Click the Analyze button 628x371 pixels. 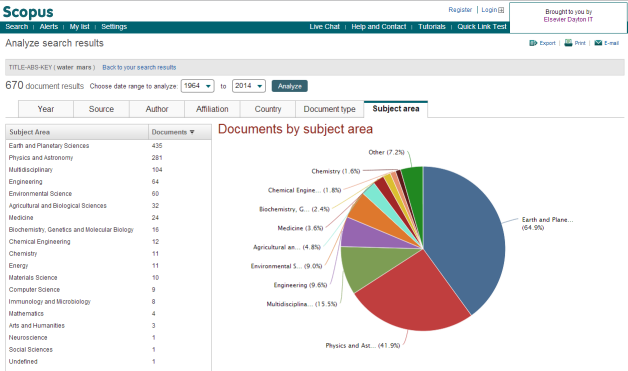(290, 86)
